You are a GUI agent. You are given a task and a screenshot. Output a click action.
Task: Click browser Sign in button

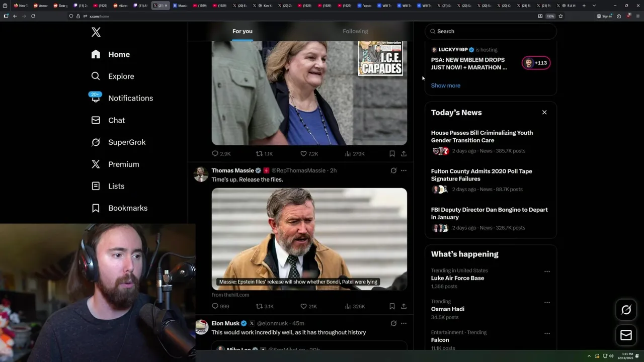click(604, 16)
